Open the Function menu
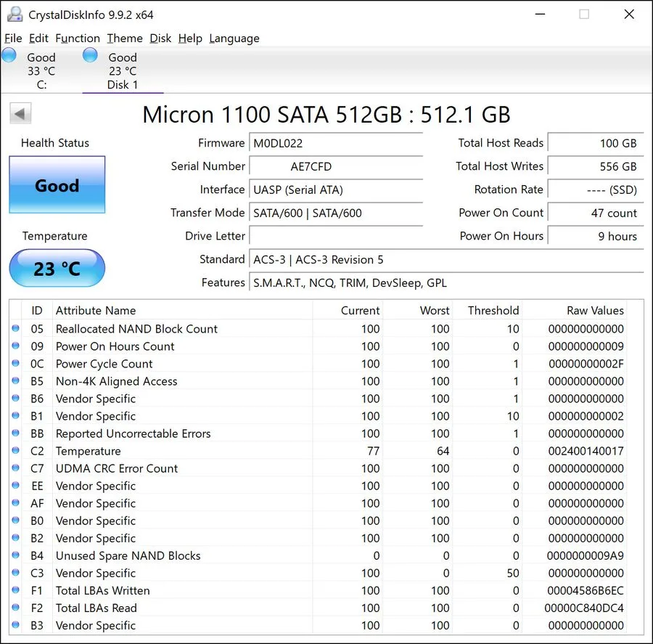Viewport: 653px width, 644px height. coord(78,38)
